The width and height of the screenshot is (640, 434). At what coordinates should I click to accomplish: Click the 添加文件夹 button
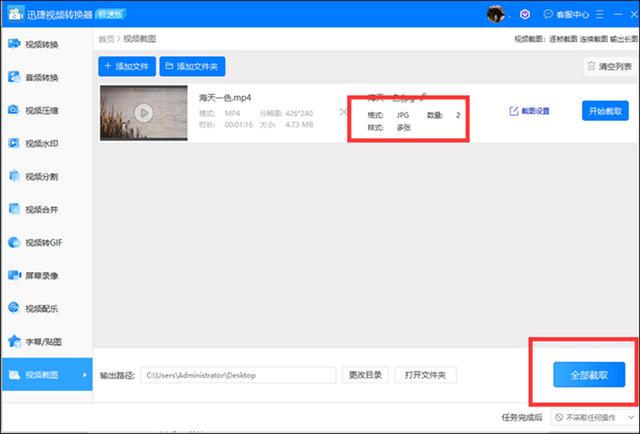pos(194,67)
